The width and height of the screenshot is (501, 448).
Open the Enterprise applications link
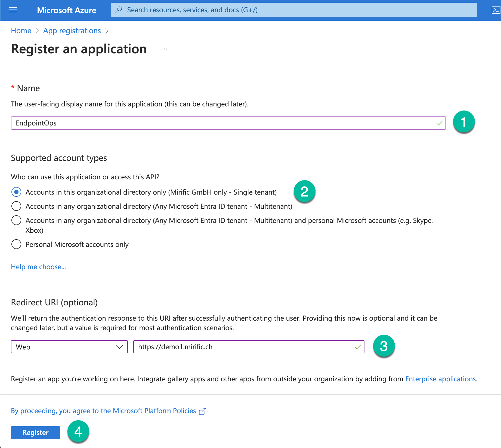click(x=440, y=379)
